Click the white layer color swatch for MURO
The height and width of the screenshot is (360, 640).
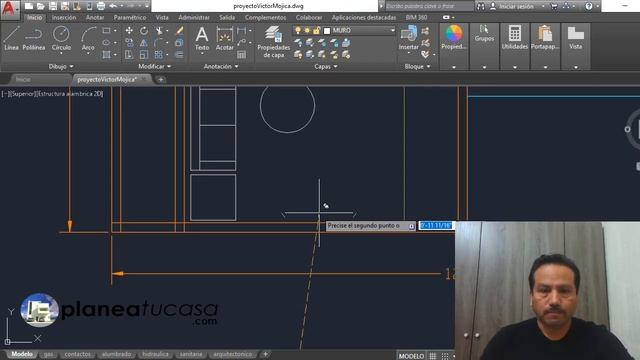tap(327, 31)
